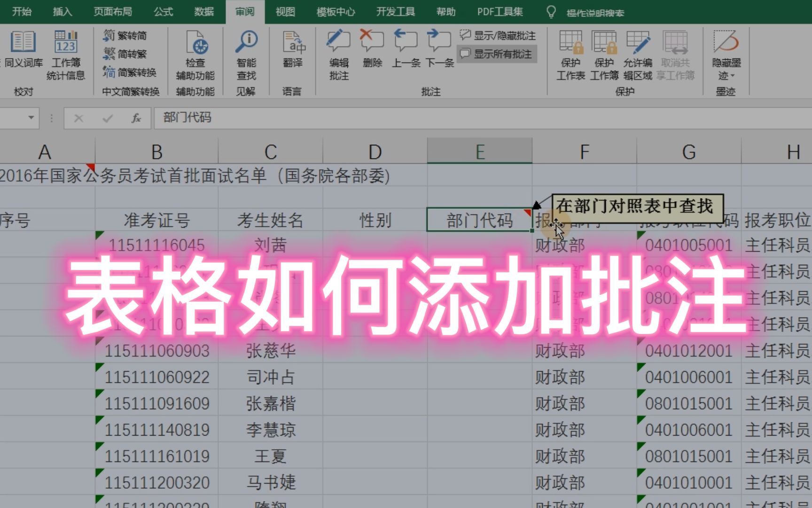Click the Tell Me lightbulb icon
Viewport: 812px width, 508px height.
click(551, 12)
